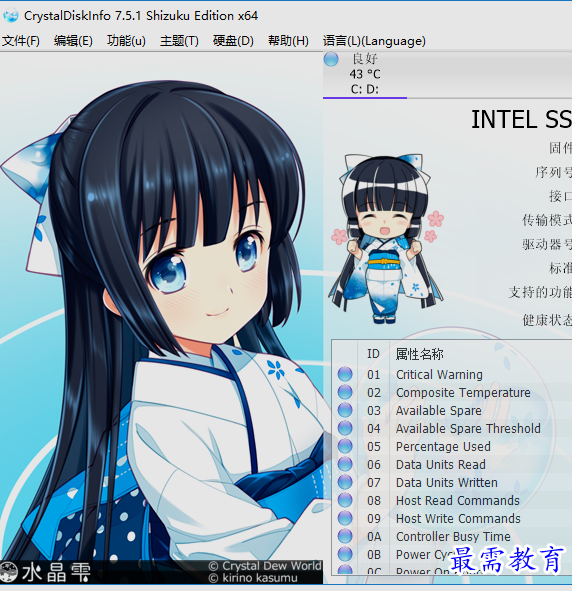Click the chibi Shizuku health status image
Screen dimensions: 572x591
[386, 238]
